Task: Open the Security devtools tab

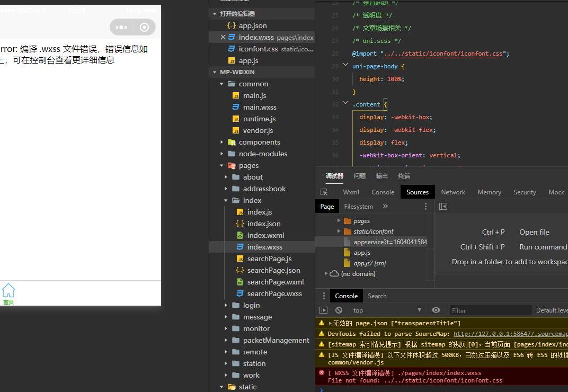Action: coord(525,192)
